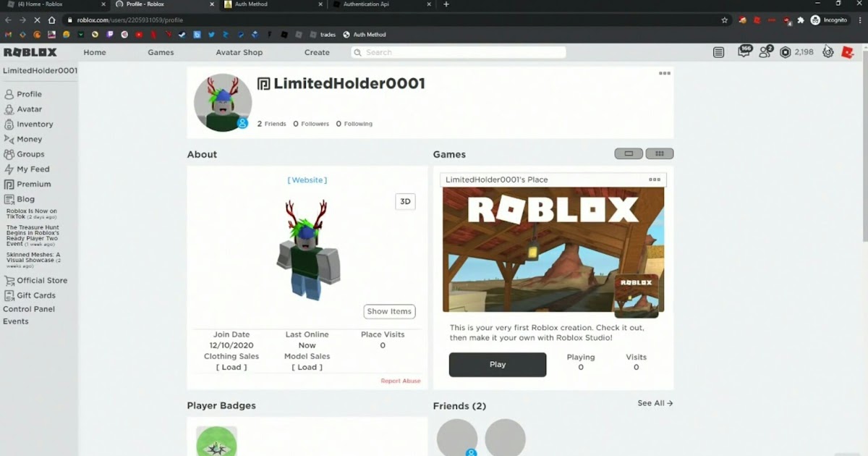
Task: Click the red Roblox extension icon beside gear
Action: 848,52
